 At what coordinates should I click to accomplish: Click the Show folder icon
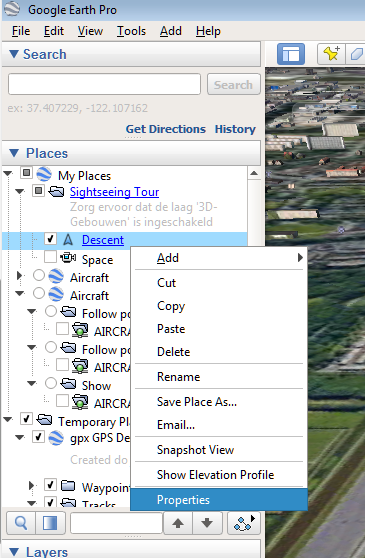pyautogui.click(x=68, y=384)
